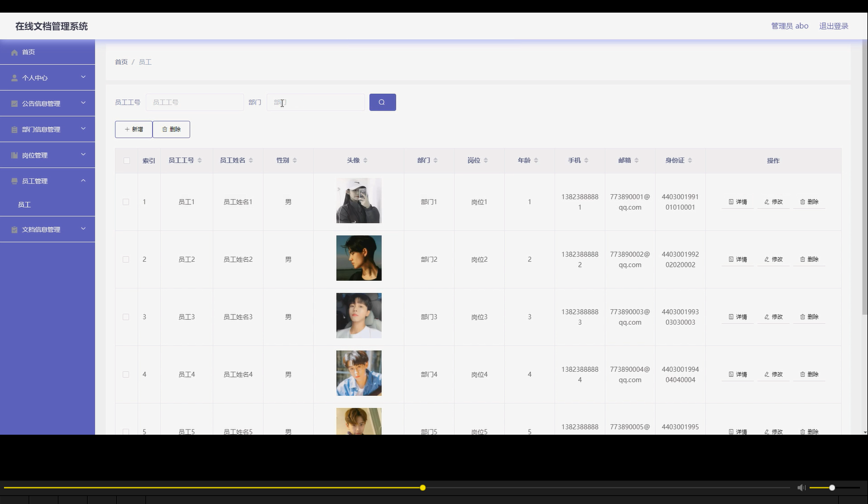Click 修改 for 员工2 row

click(773, 259)
